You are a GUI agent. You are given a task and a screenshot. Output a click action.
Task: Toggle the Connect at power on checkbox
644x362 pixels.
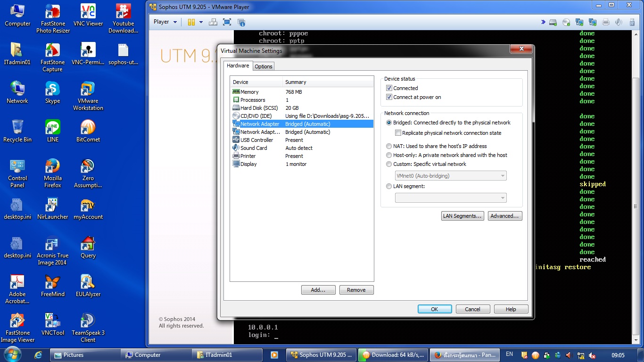click(389, 97)
